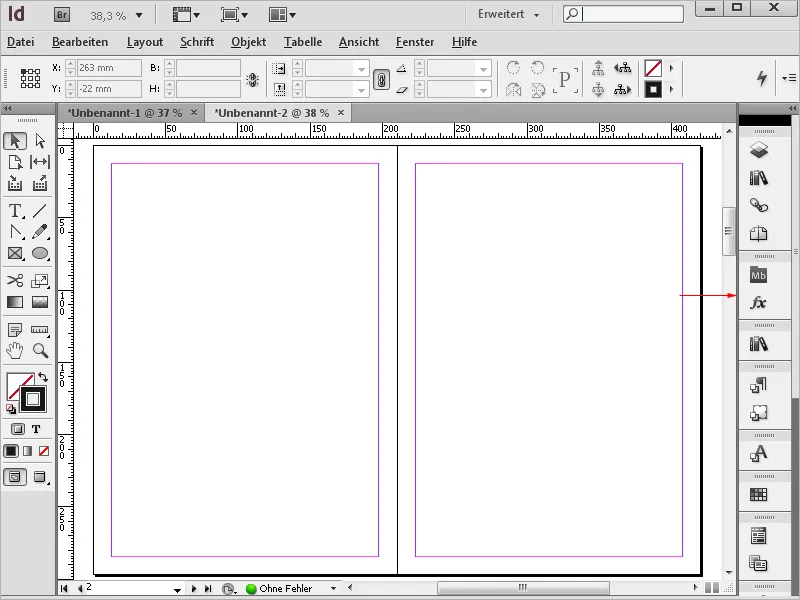800x600 pixels.
Task: Choose the Gradient tool
Action: [14, 303]
